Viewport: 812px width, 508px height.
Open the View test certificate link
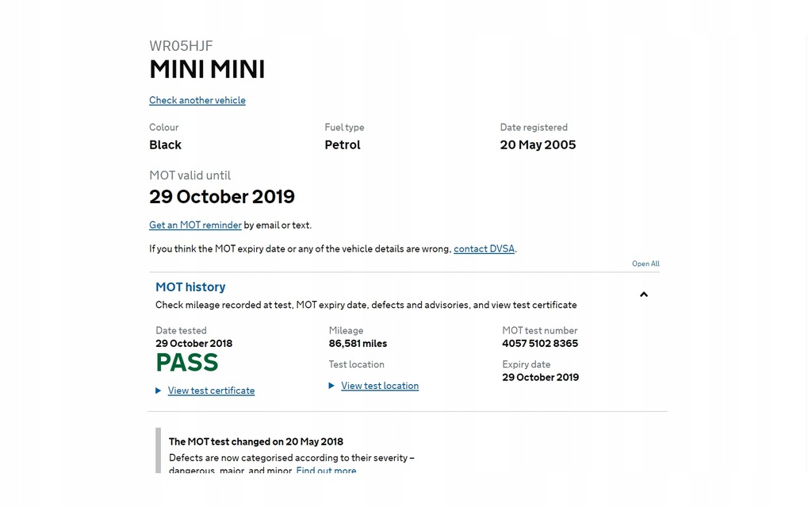211,391
